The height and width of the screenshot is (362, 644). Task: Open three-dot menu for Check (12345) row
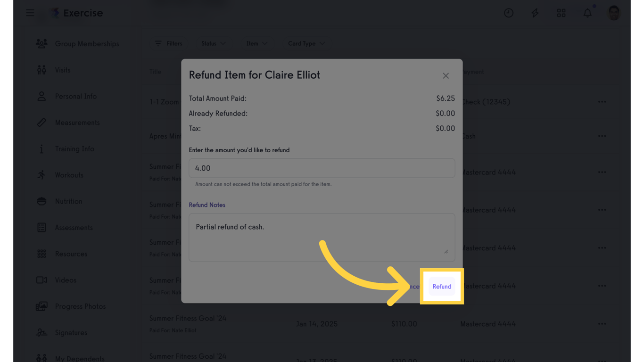point(602,102)
